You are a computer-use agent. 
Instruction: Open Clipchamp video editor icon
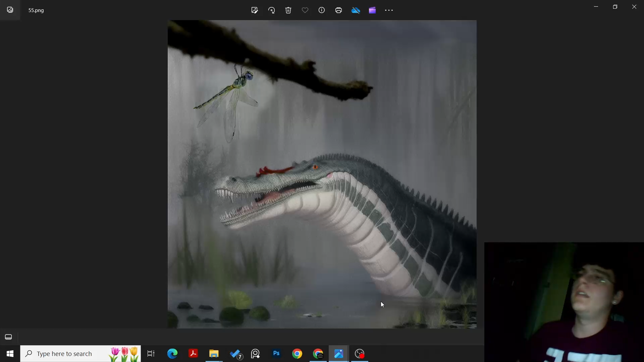[x=372, y=10]
